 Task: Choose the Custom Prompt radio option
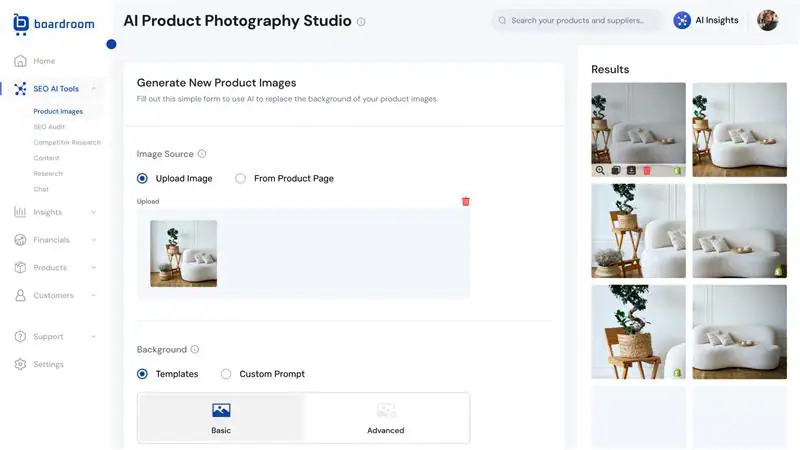pos(226,374)
